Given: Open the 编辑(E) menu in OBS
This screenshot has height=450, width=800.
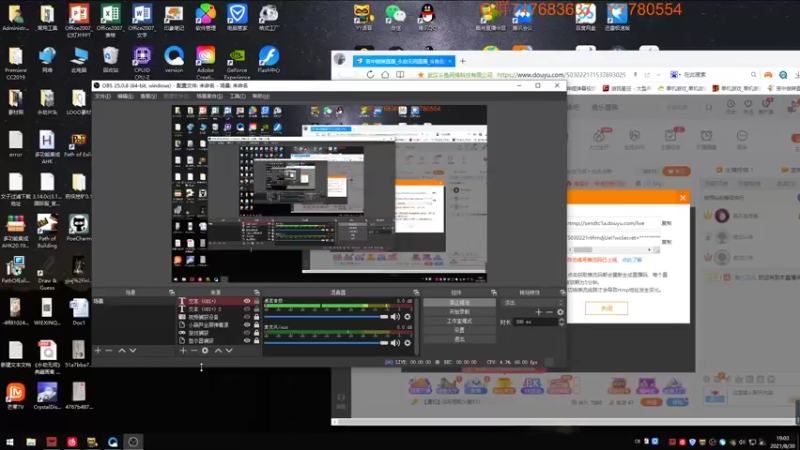Looking at the screenshot, I should point(125,96).
